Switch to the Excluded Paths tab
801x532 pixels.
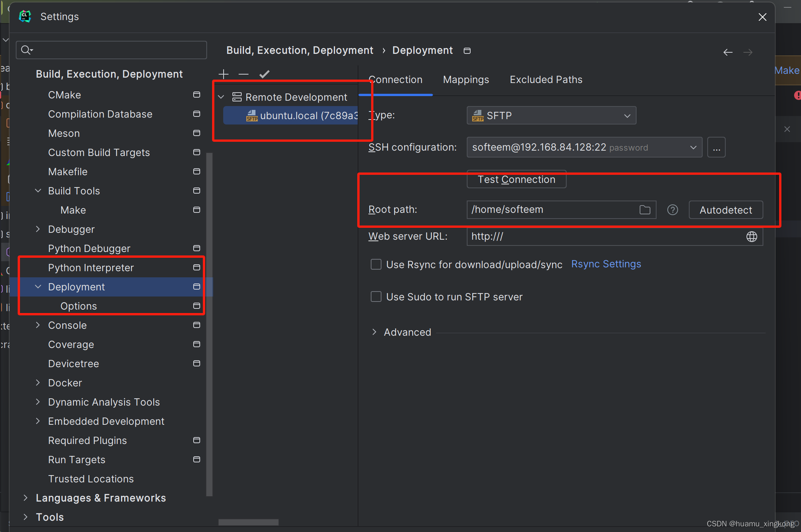546,80
